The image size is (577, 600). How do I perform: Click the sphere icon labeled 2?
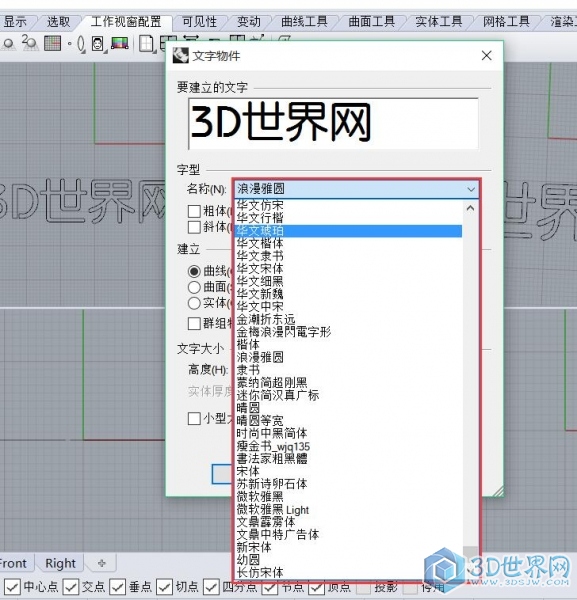[x=29, y=43]
